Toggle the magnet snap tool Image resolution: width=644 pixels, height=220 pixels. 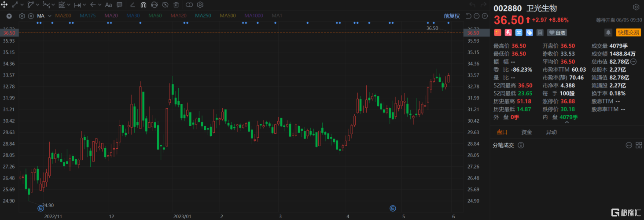click(144, 5)
